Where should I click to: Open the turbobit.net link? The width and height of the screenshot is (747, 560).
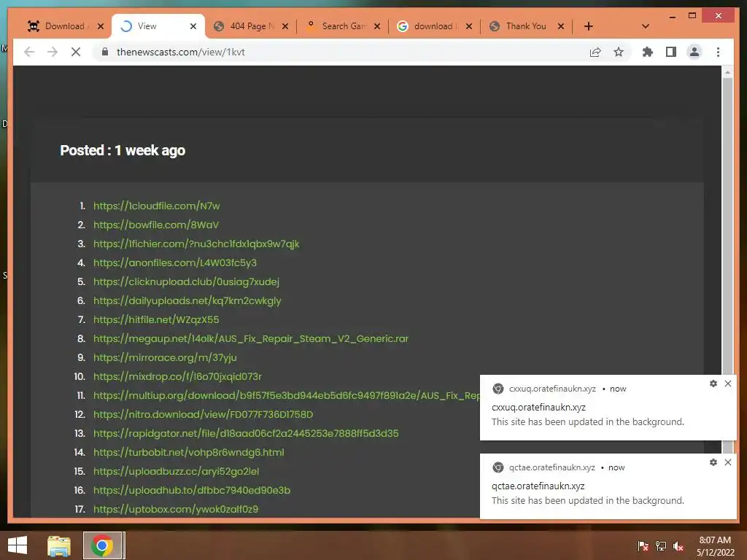[x=189, y=452]
